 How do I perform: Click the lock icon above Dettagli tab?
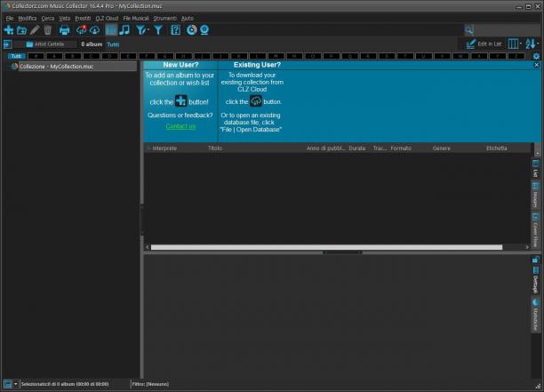535,260
